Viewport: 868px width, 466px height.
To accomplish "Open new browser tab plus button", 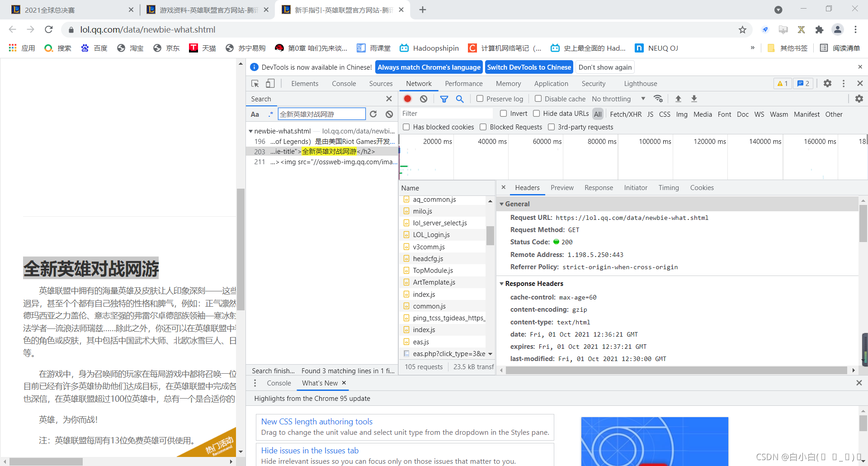I will pyautogui.click(x=423, y=10).
